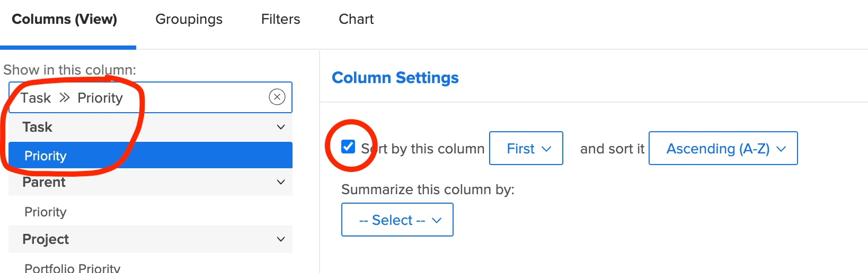868x273 pixels.
Task: Select the highlighted Priority field under Task
Action: (46, 156)
